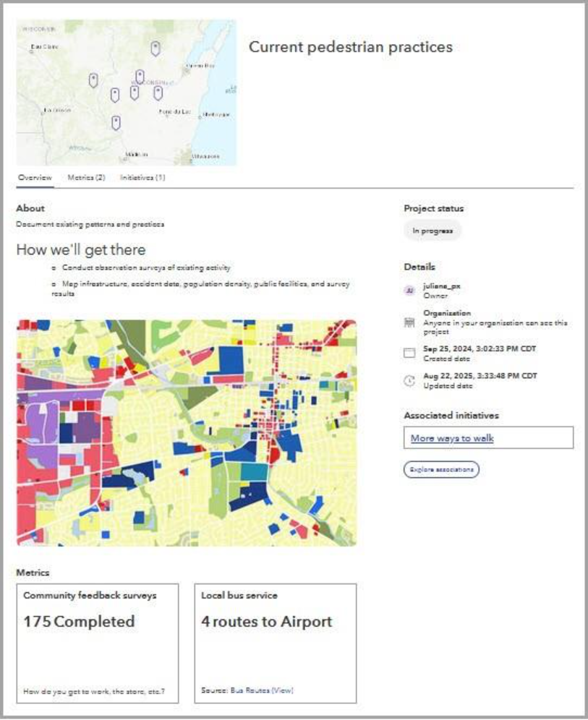Switch to the Overview tab

coord(35,178)
